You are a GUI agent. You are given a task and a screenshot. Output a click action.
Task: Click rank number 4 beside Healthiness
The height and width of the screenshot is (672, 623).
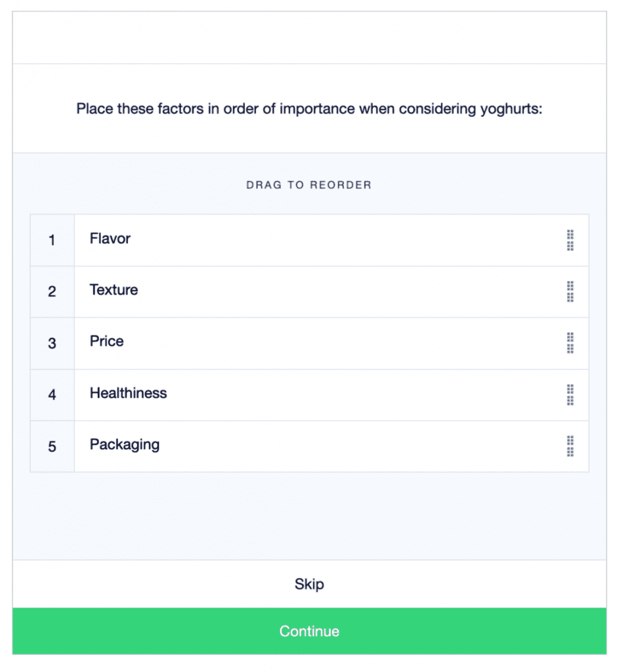pos(52,394)
